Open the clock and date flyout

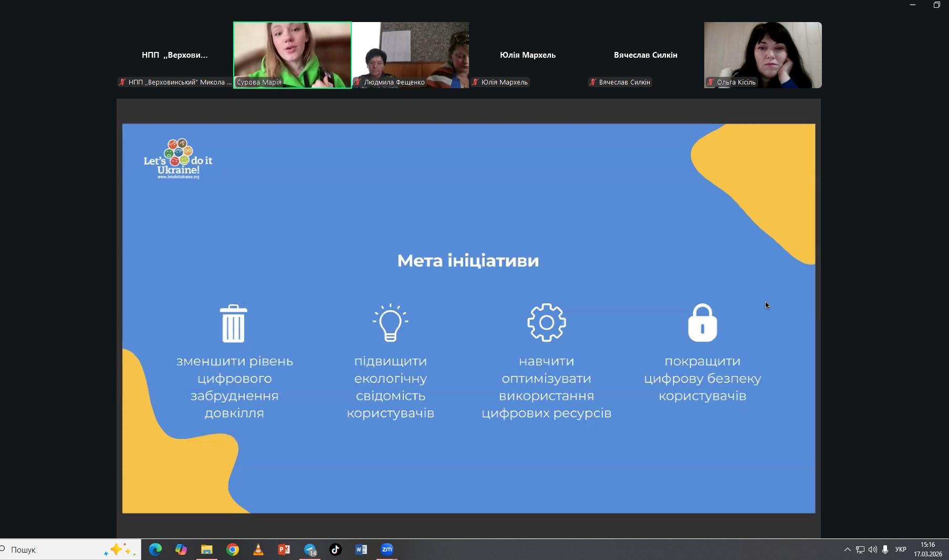pyautogui.click(x=927, y=550)
